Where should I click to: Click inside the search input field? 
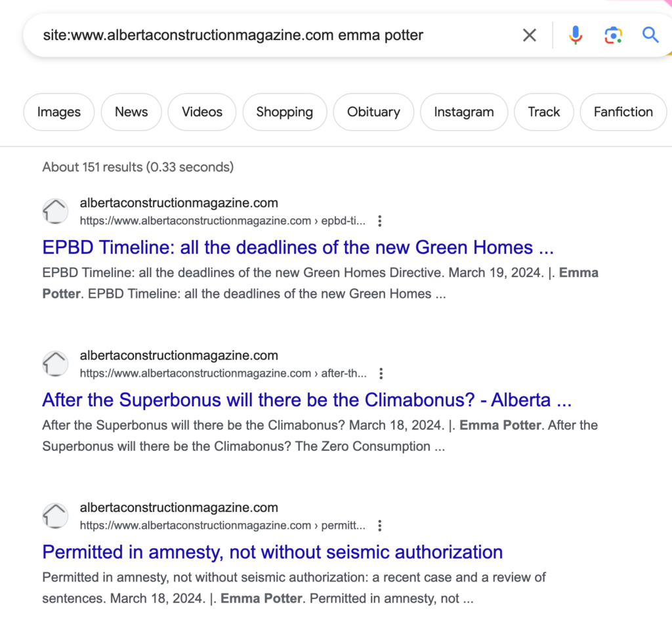262,35
